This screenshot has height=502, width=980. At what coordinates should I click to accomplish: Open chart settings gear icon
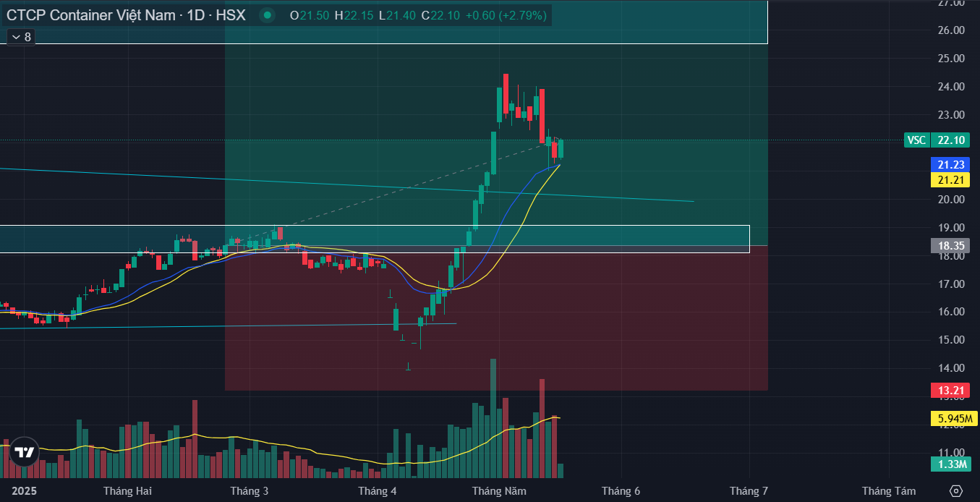956,491
